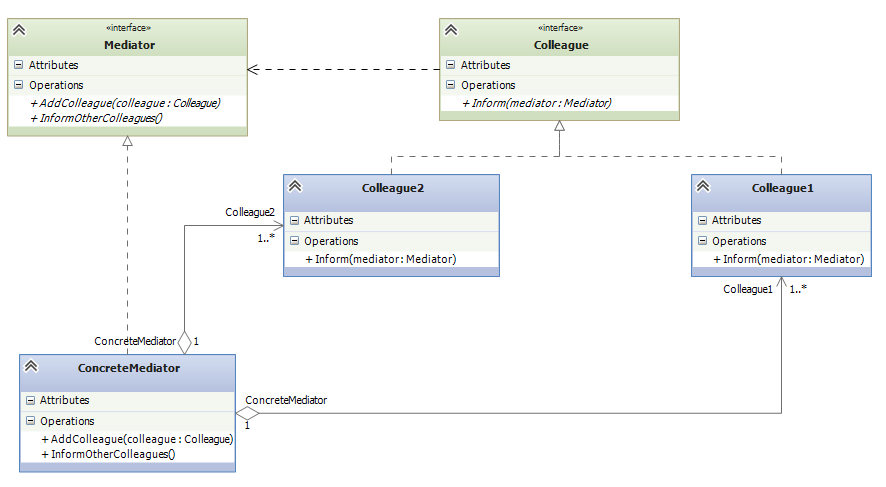
Task: Click the aggregation diamond right of ConcreteMediator
Action: pyautogui.click(x=248, y=412)
